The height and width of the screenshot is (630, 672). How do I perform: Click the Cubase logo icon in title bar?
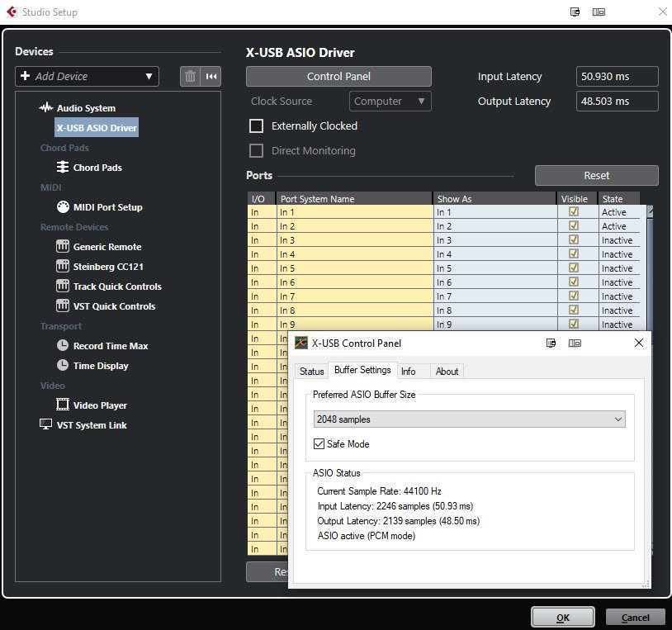click(12, 12)
